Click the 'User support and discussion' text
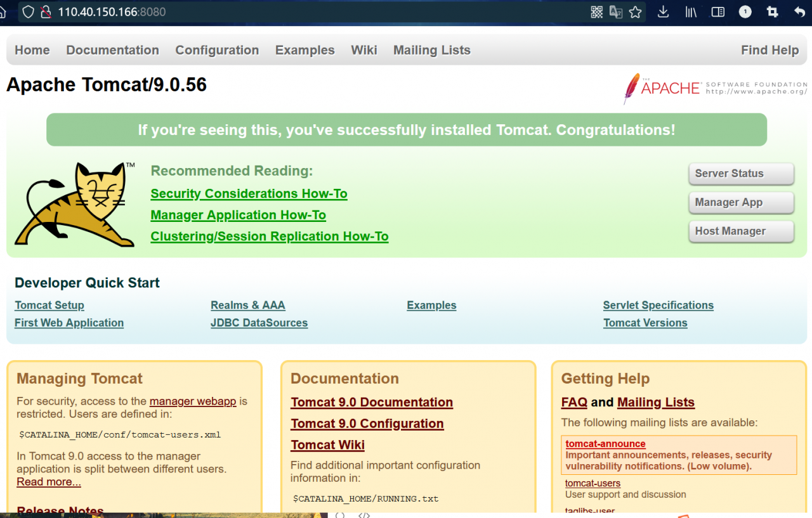Screen dimensions: 812x518 pyautogui.click(x=625, y=495)
